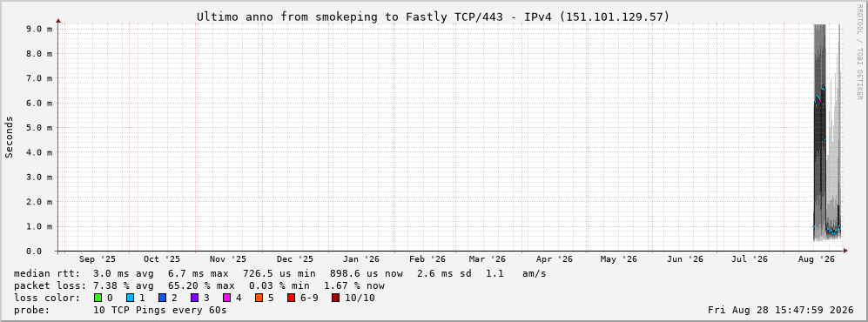Click the RRDTOOL / TOBI OETIKER watermark
The image size is (868, 322).
click(x=859, y=52)
